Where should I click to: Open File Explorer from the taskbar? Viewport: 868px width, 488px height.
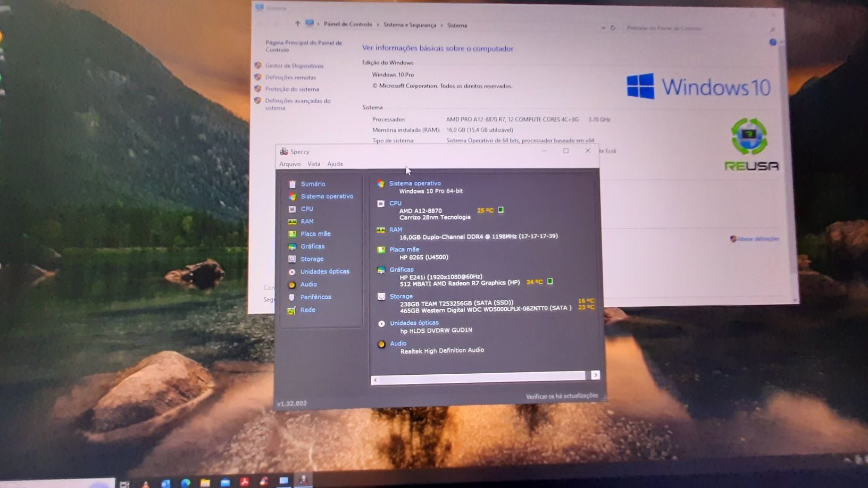coord(205,483)
